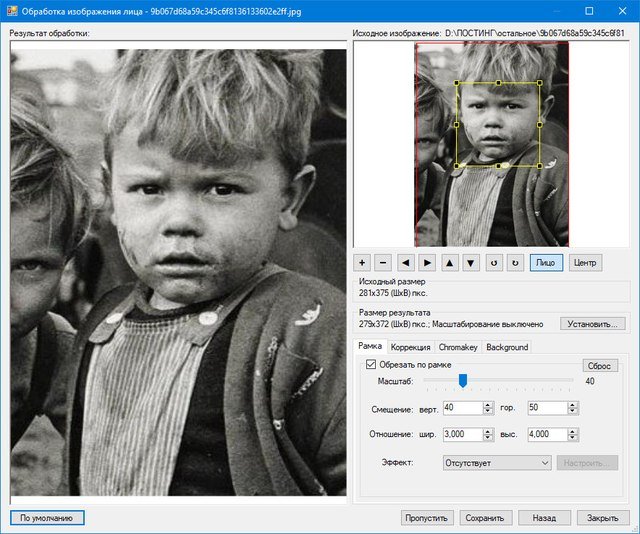Zoom in with the plus button
Screen dimensions: 640x534
362,263
